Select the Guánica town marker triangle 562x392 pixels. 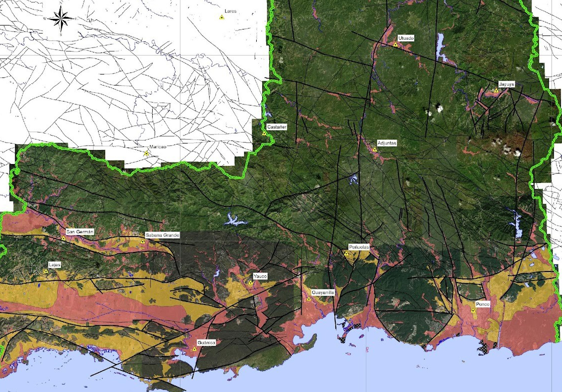click(194, 349)
